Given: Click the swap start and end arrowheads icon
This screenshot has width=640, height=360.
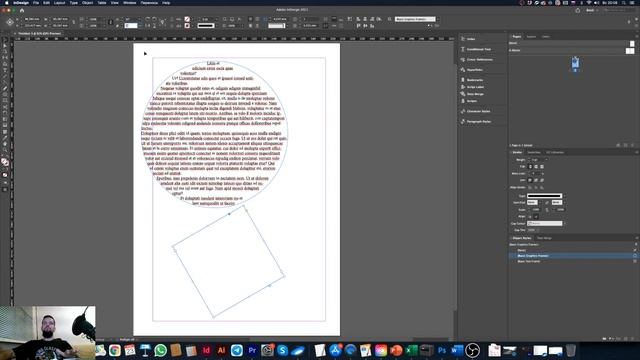Looking at the screenshot, I should [x=547, y=202].
